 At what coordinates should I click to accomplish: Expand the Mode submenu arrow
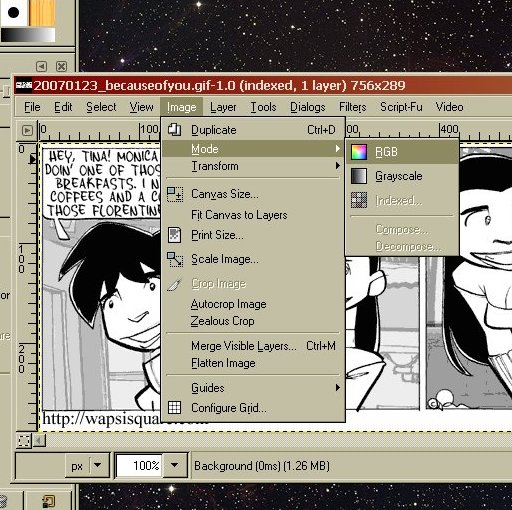click(x=338, y=149)
